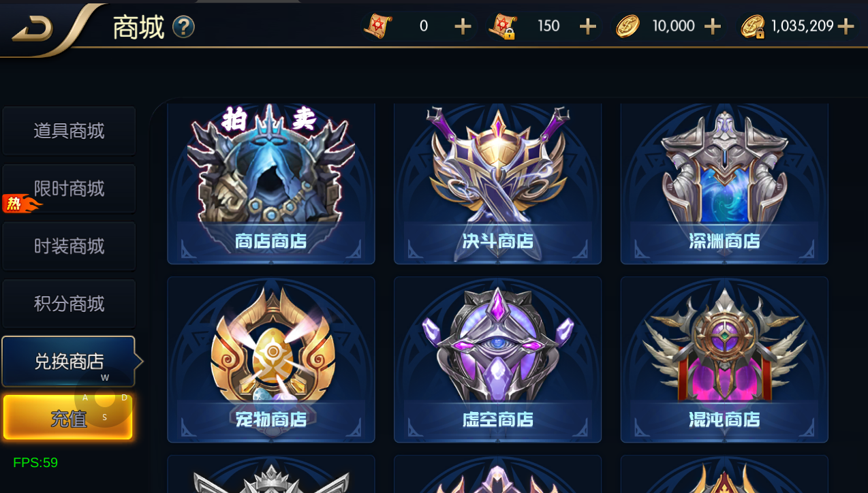Select the 时装商城 tab
This screenshot has height=493, width=868.
pyautogui.click(x=69, y=246)
